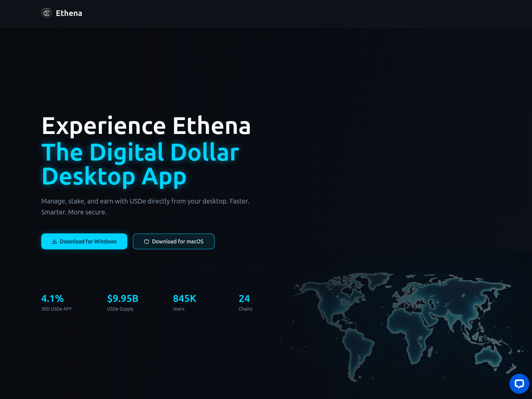The image size is (532, 399).
Task: Click the speech bubble icon inside chat widget
Action: [519, 383]
